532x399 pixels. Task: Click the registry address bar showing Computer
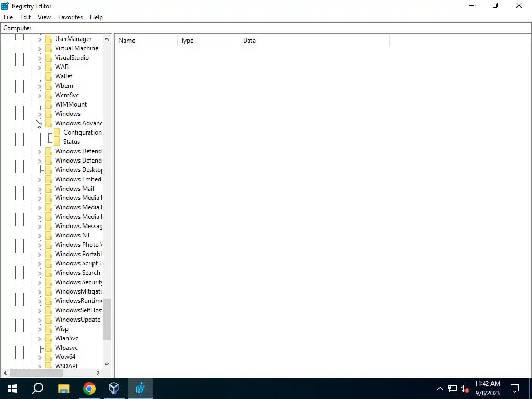point(266,28)
